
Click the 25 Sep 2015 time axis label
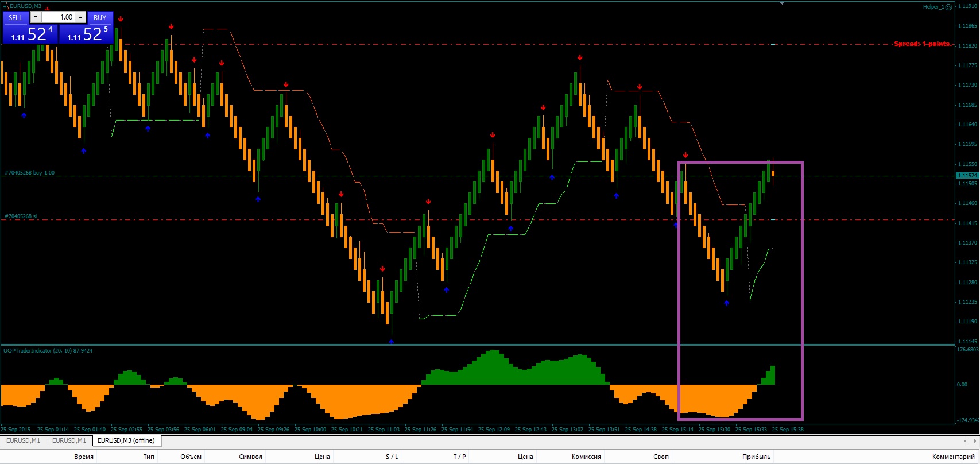tap(16, 429)
